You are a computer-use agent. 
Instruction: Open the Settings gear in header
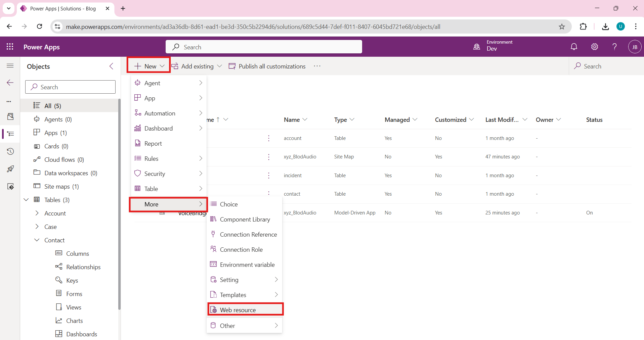[594, 47]
